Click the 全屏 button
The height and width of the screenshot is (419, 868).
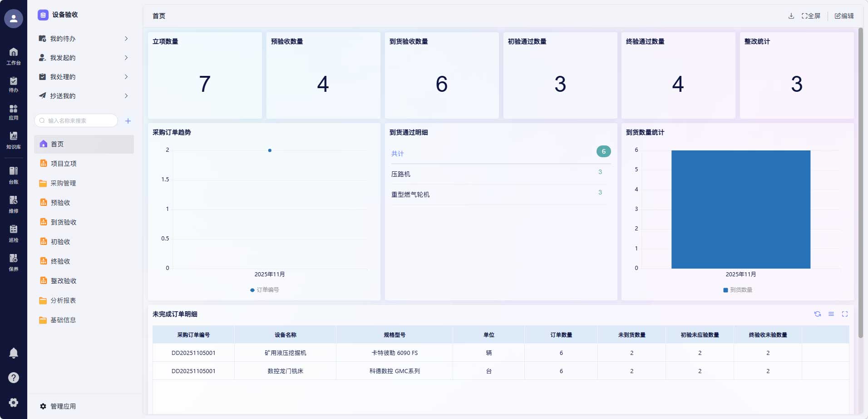coord(811,16)
